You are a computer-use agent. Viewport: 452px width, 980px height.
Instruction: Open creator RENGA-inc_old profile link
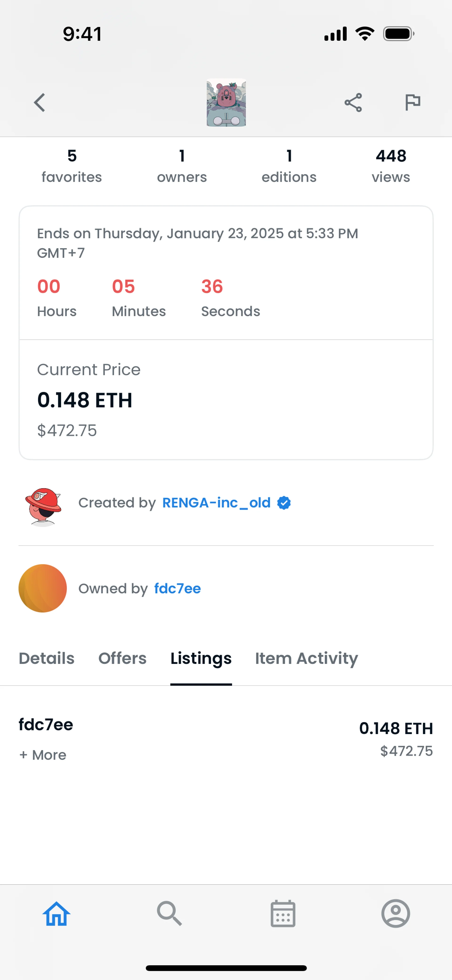point(216,502)
